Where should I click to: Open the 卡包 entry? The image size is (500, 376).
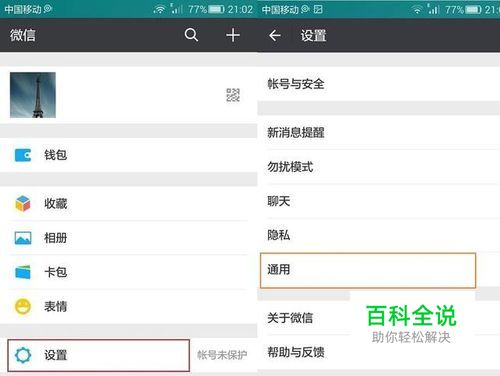(129, 272)
